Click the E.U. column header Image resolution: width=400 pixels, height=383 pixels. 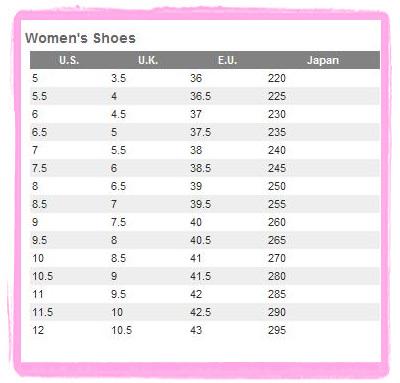coord(227,60)
